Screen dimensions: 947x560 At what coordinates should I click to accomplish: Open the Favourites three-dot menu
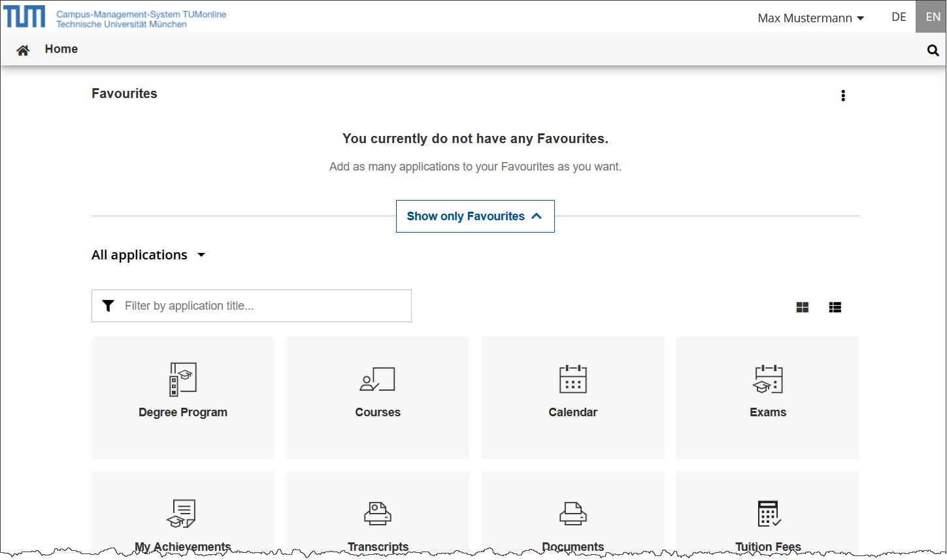click(x=842, y=96)
